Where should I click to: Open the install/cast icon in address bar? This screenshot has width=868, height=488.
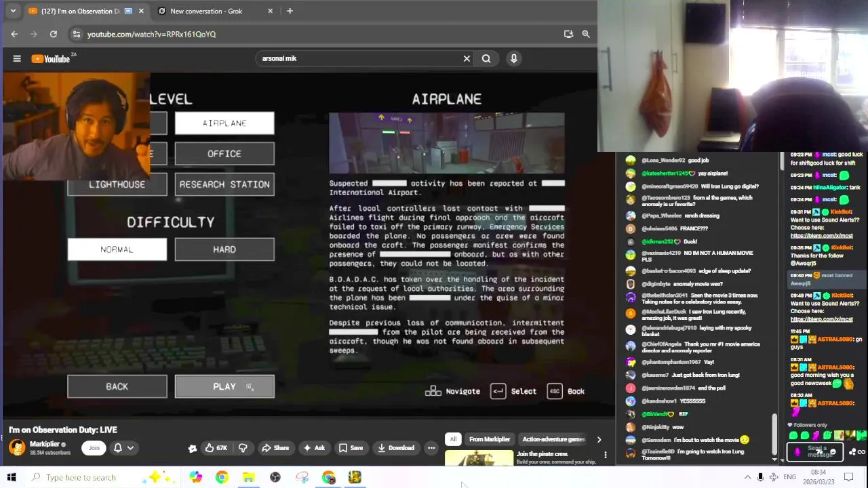click(x=568, y=34)
